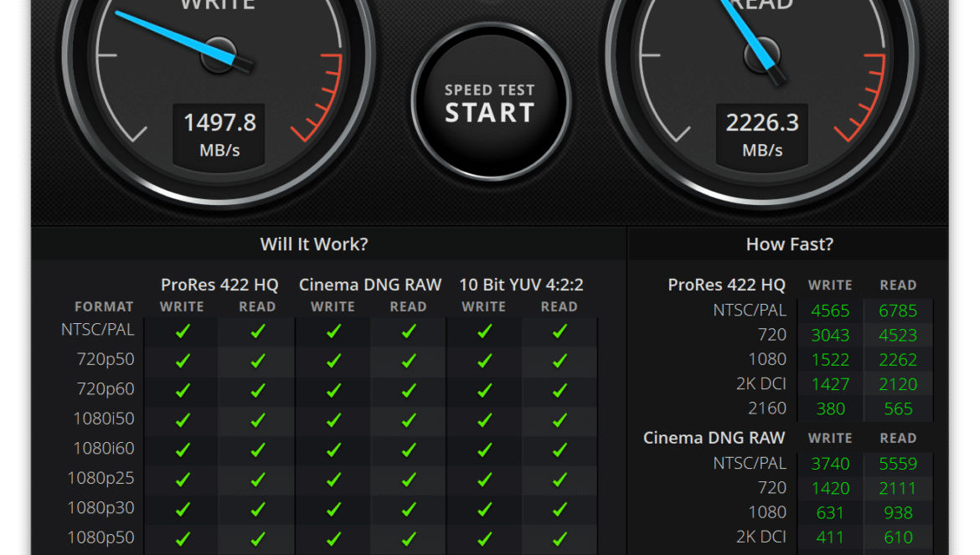The width and height of the screenshot is (980, 555).
Task: Click the "Will It Work?" heading
Action: 314,244
